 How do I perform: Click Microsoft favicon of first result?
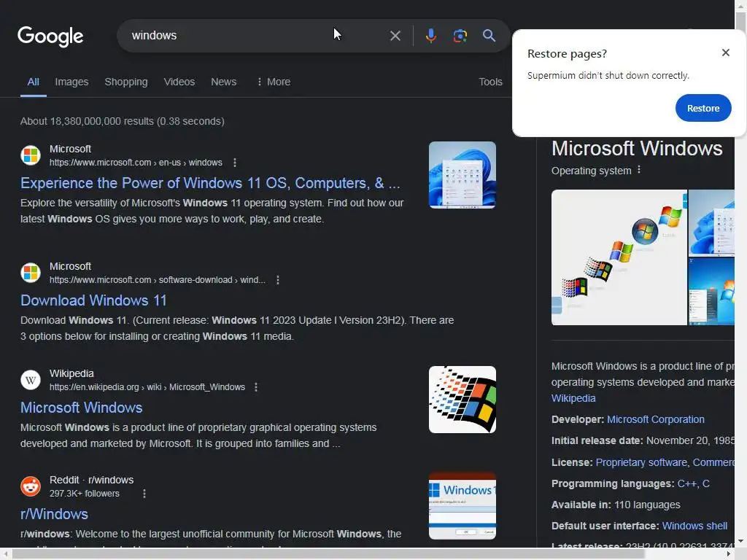[x=31, y=155]
